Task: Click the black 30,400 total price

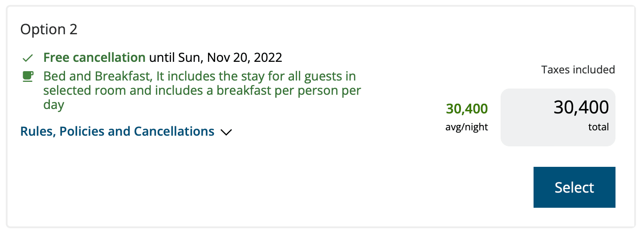Action: 581,107
